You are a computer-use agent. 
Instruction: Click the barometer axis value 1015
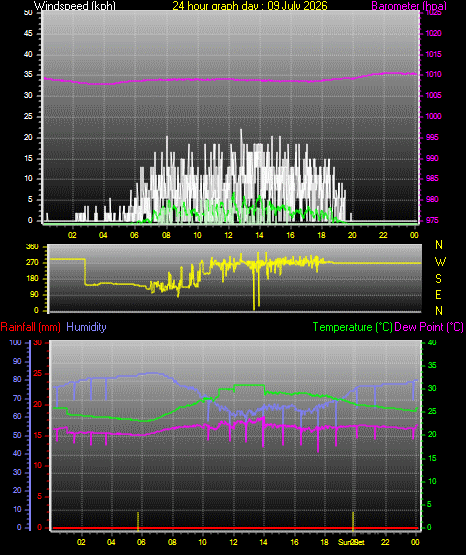click(433, 54)
